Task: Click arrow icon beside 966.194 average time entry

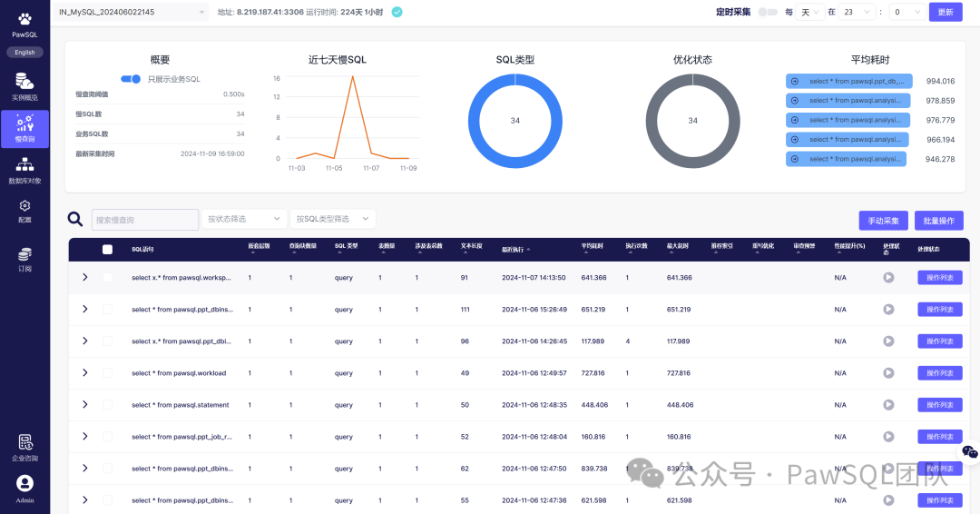Action: point(795,140)
